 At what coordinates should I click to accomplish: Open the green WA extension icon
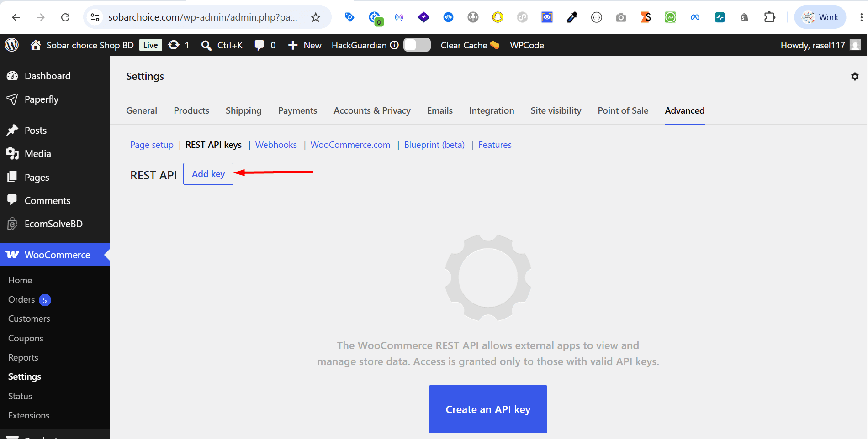(670, 17)
